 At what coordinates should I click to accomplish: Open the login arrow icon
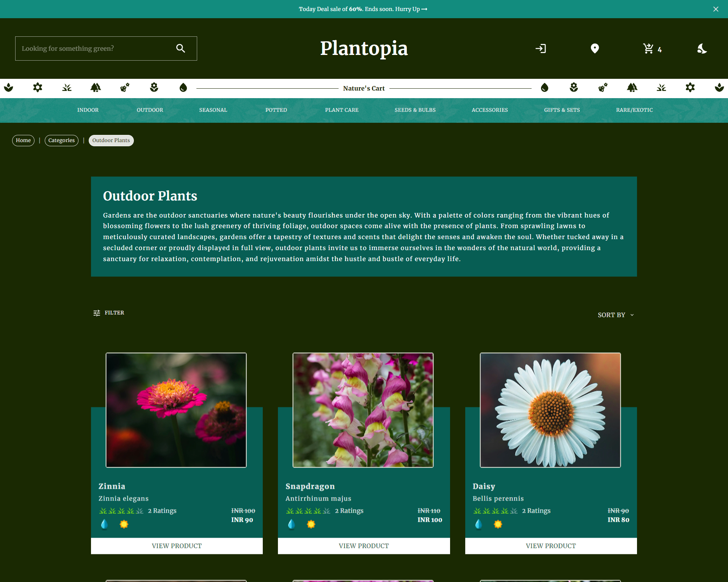[541, 48]
